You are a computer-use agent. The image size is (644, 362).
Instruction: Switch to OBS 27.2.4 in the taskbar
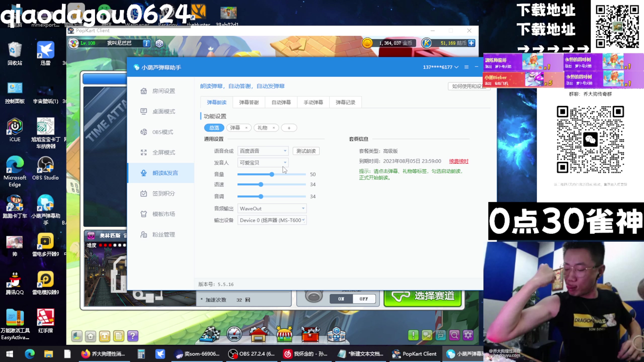[252, 354]
